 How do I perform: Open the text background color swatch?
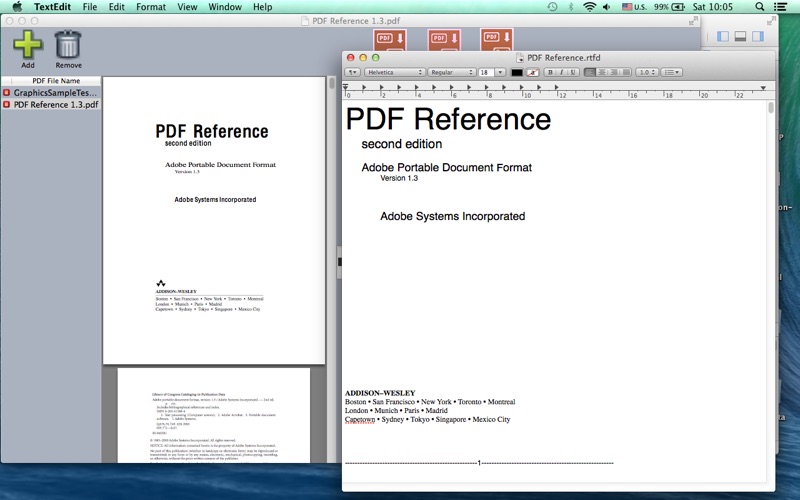533,72
